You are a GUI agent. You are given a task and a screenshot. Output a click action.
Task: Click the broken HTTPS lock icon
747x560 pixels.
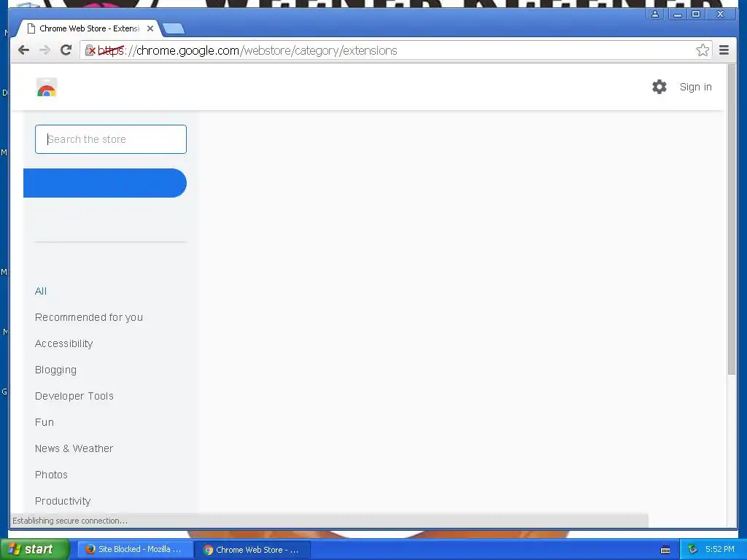pos(90,50)
